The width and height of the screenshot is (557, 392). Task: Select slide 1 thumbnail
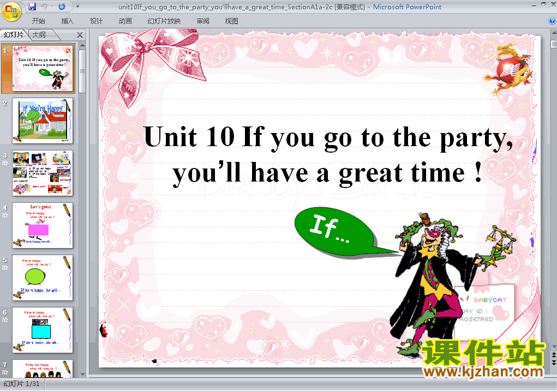(x=43, y=68)
